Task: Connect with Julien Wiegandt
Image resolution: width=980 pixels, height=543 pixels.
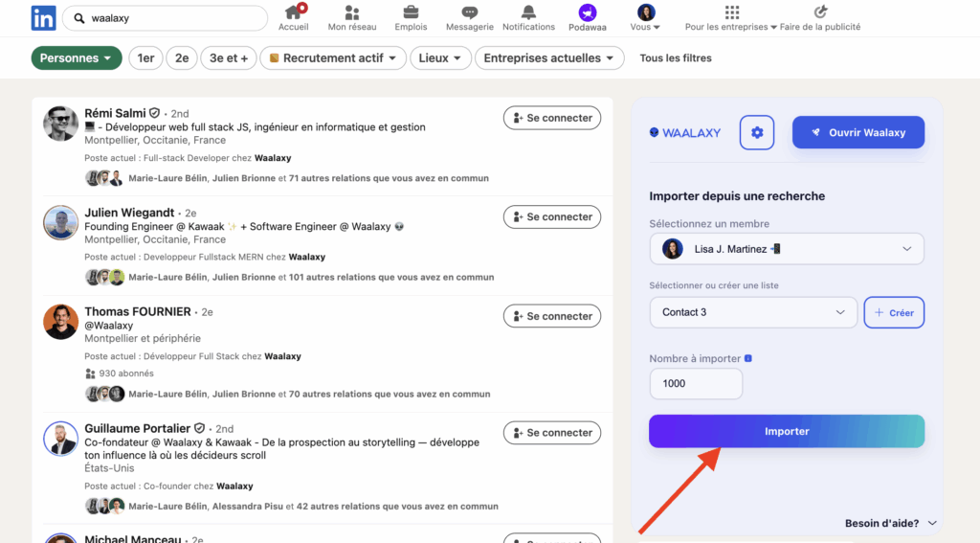Action: pos(552,217)
